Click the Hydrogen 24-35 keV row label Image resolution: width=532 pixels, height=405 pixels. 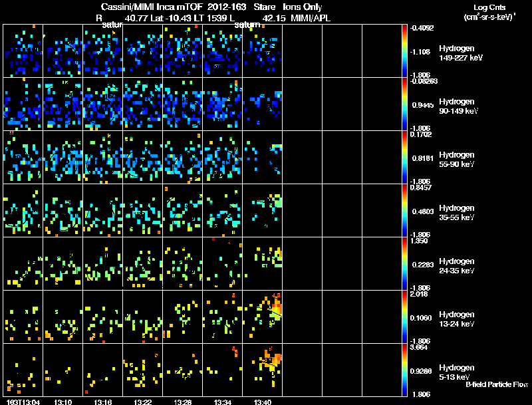[x=457, y=266]
